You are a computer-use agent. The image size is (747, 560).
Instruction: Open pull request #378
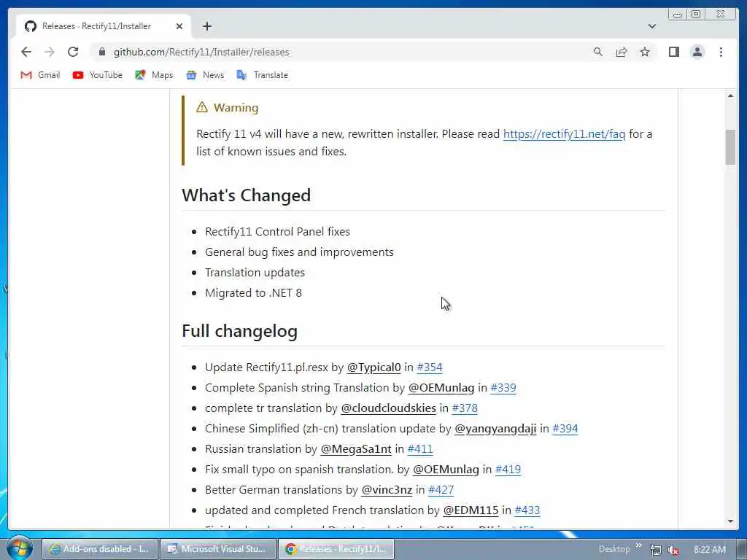coord(465,408)
